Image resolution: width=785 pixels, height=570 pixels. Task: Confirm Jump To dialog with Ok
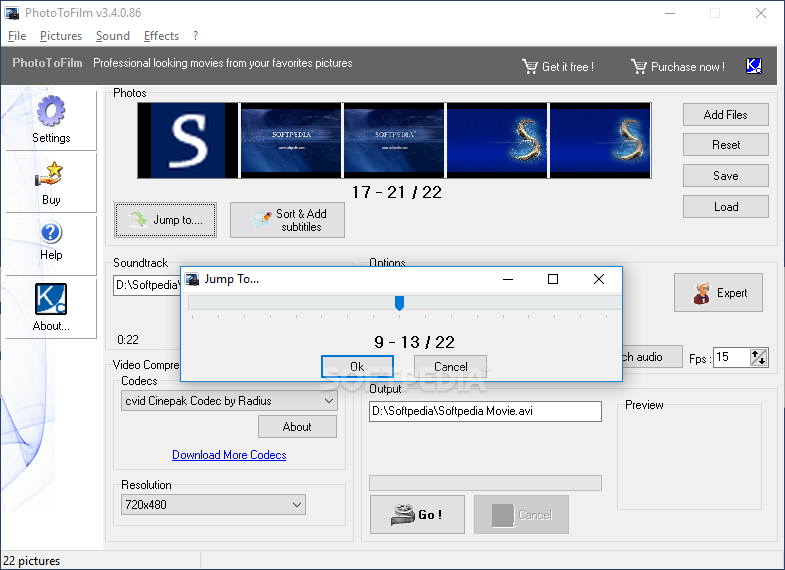357,367
